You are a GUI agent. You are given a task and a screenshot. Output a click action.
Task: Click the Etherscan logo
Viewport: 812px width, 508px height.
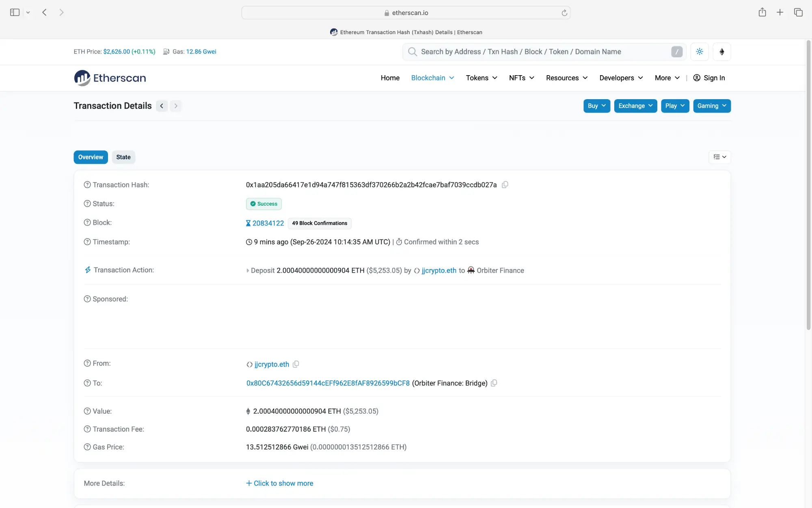point(110,78)
